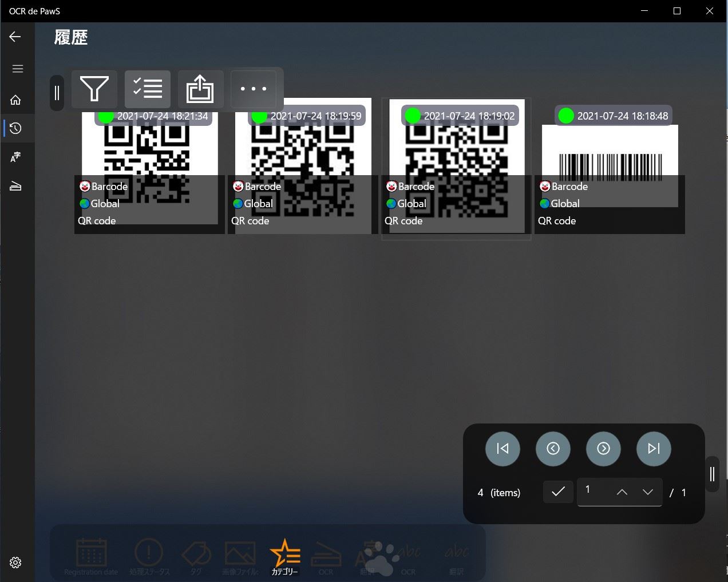This screenshot has width=728, height=582.
Task: Toggle multi-select checklist mode
Action: click(x=148, y=89)
